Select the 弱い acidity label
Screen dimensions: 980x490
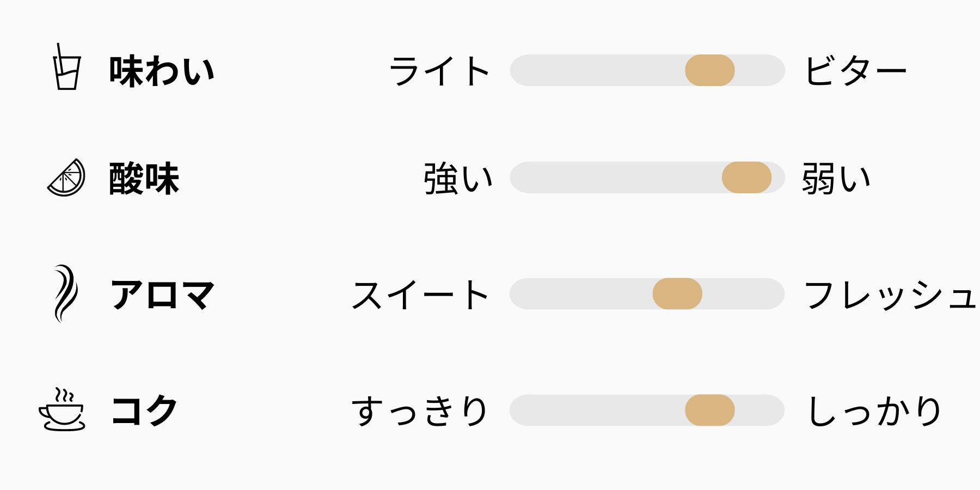[x=836, y=179]
